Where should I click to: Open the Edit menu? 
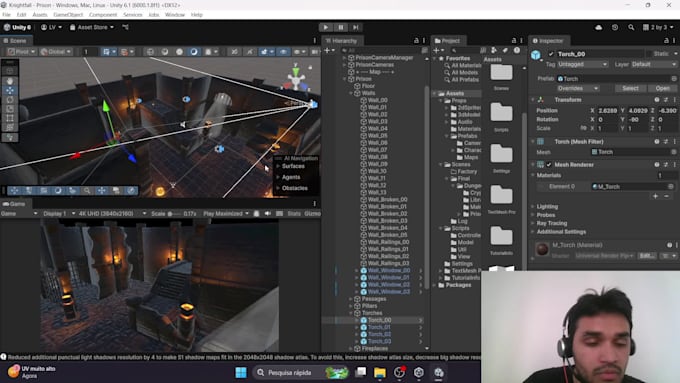click(x=21, y=15)
